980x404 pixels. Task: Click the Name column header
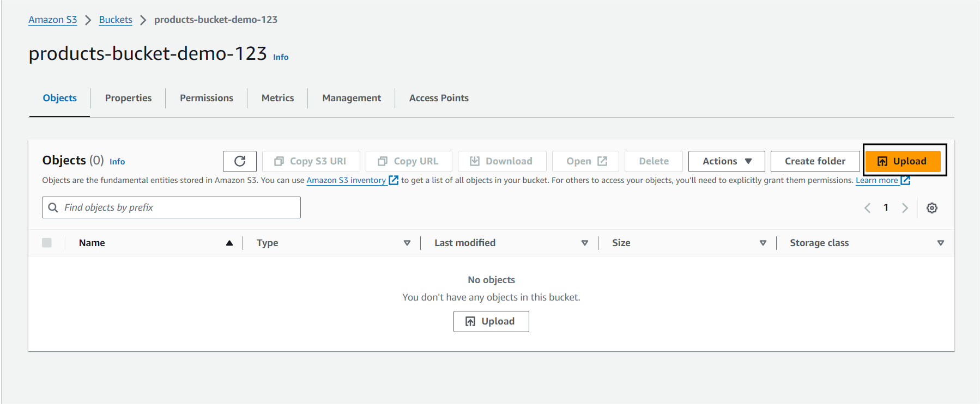pos(92,243)
